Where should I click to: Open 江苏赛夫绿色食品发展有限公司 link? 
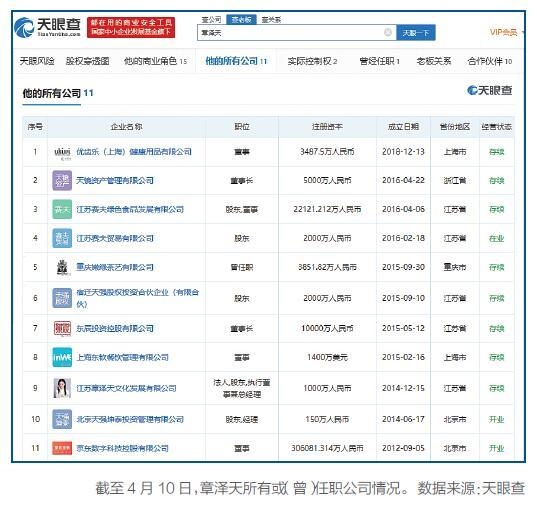pos(130,209)
